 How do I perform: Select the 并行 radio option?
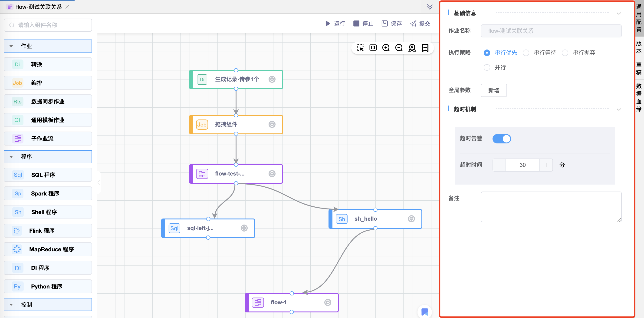[487, 68]
